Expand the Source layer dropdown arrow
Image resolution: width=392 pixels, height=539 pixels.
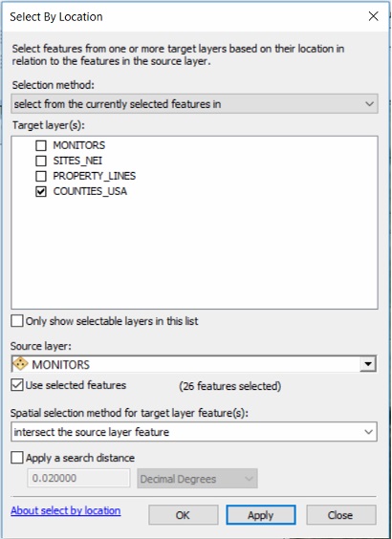pos(368,364)
